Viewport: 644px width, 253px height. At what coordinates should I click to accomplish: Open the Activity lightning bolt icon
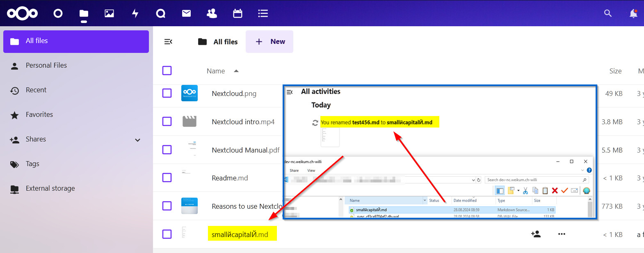click(135, 14)
